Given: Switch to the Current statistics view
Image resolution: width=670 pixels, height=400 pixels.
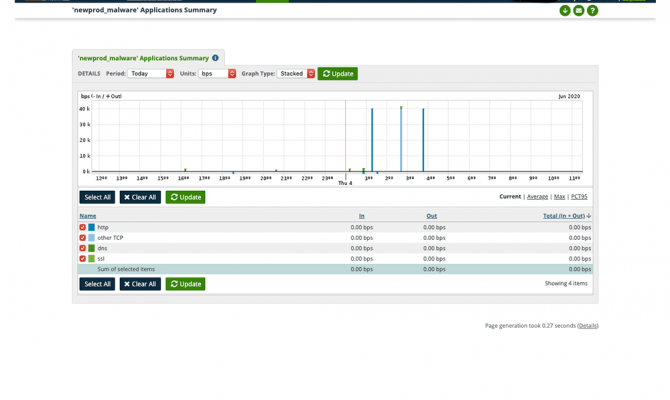Looking at the screenshot, I should click(x=510, y=197).
